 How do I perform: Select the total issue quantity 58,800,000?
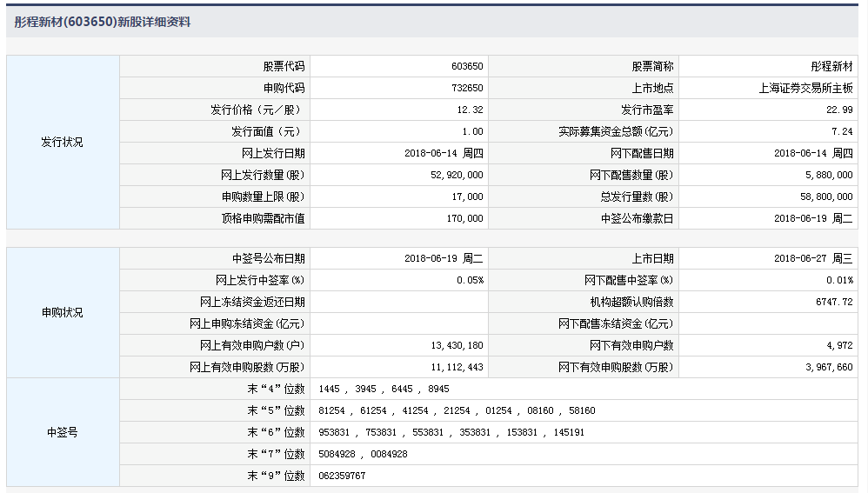825,197
